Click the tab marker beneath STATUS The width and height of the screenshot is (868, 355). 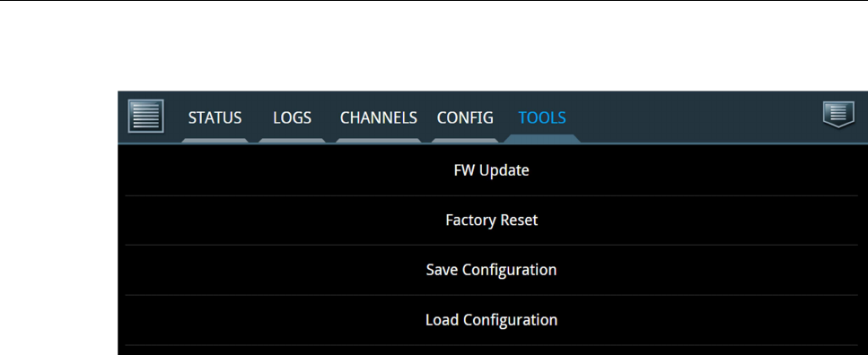coord(215,141)
